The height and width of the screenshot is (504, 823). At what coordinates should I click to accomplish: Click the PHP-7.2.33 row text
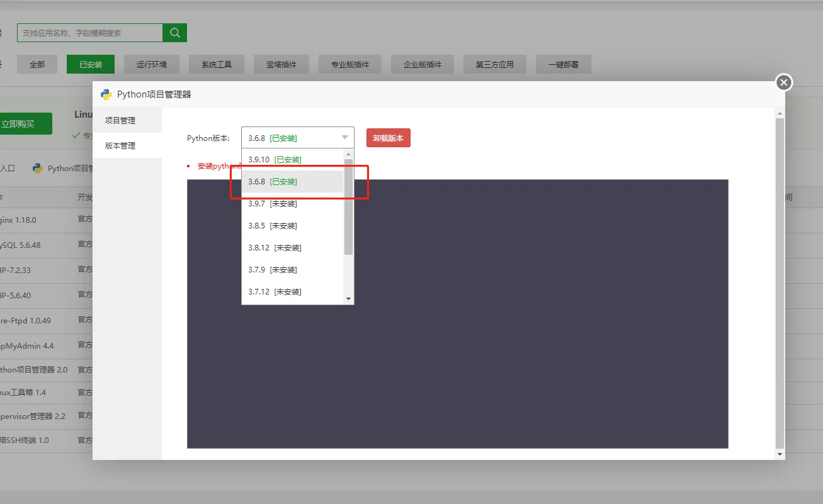click(x=15, y=270)
